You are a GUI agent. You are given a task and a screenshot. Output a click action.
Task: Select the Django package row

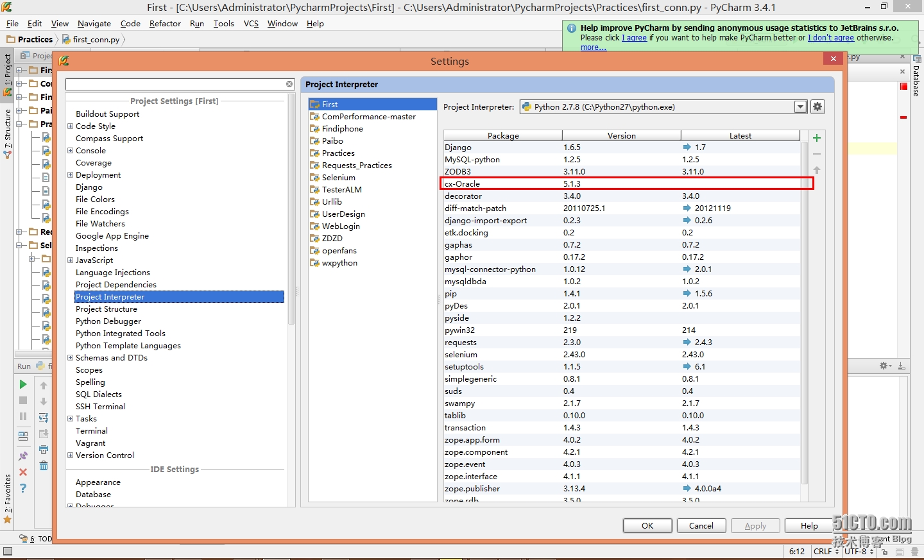622,148
